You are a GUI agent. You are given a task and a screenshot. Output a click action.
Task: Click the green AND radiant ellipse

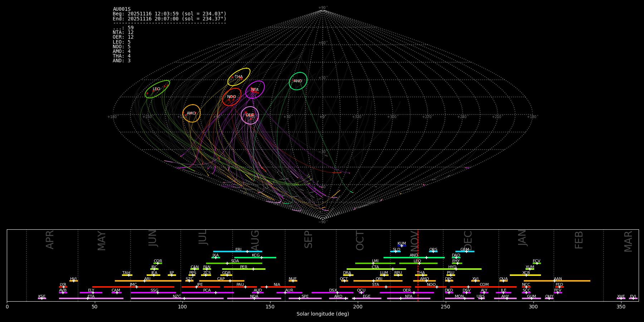pos(298,81)
